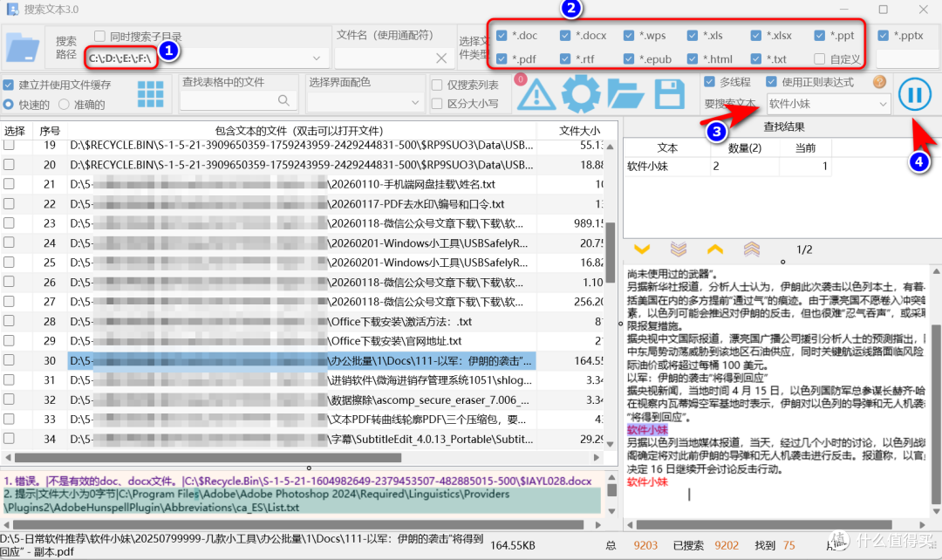Click the 数量(2) column header in results
Image resolution: width=942 pixels, height=560 pixels.
coord(745,147)
